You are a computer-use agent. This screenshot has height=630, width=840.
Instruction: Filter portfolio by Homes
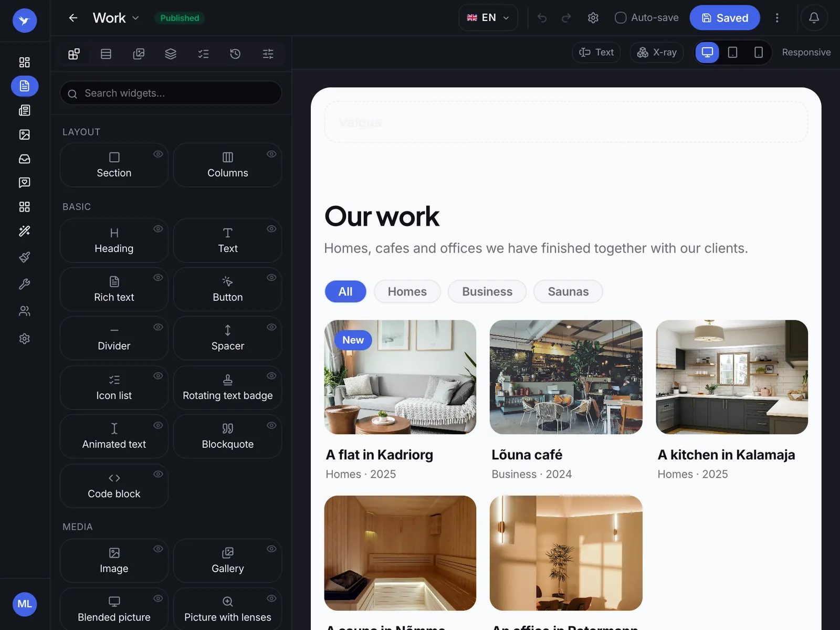[407, 291]
